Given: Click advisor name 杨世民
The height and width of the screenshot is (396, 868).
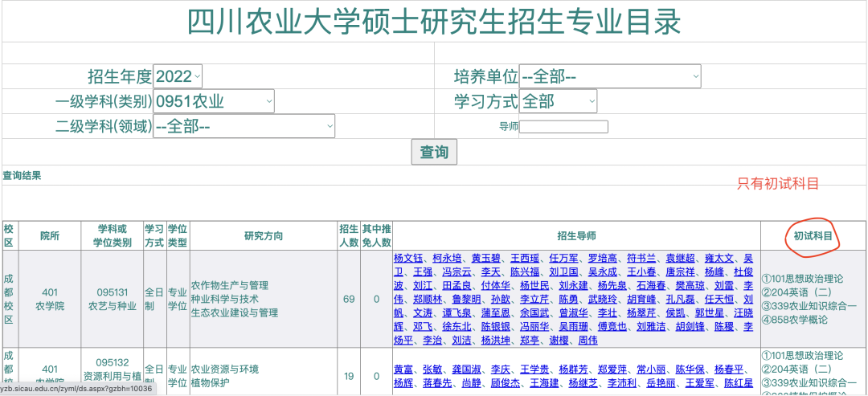Looking at the screenshot, I should pyautogui.click(x=534, y=286).
